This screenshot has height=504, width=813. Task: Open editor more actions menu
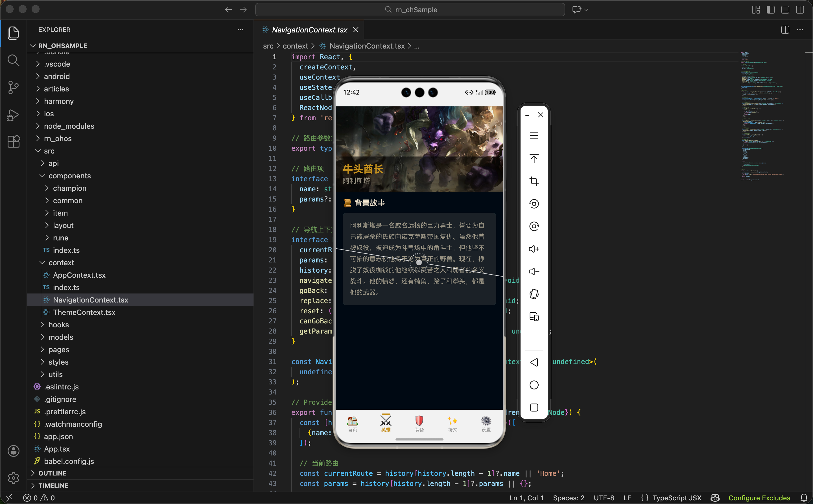[800, 30]
